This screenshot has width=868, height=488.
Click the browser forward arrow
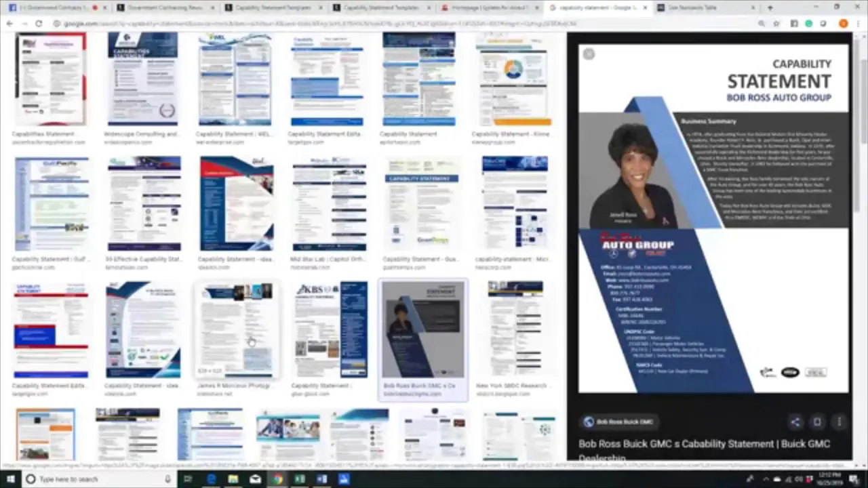[24, 24]
